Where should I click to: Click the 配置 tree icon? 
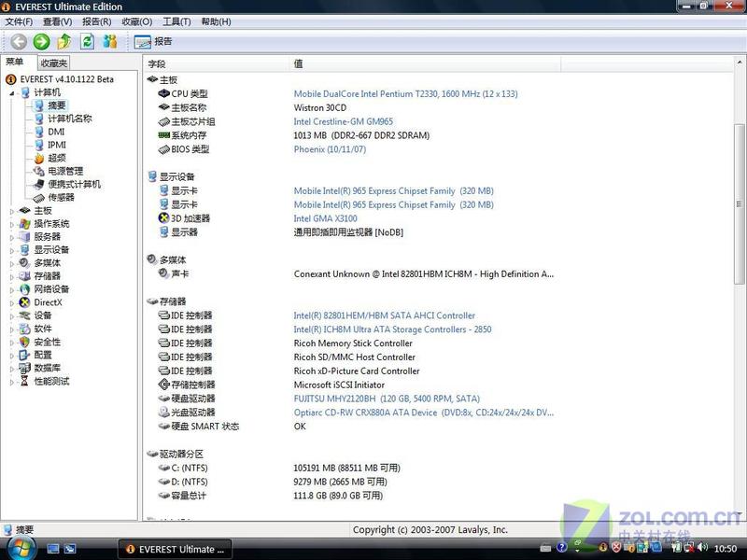(x=25, y=355)
